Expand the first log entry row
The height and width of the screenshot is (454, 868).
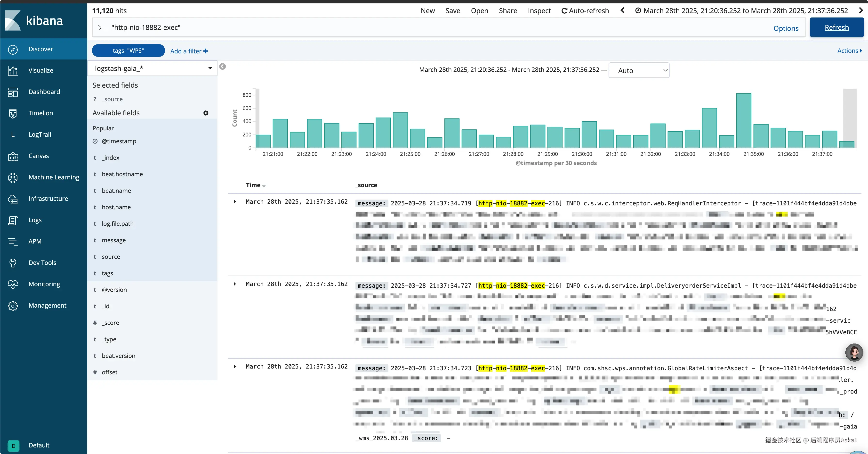pos(235,202)
